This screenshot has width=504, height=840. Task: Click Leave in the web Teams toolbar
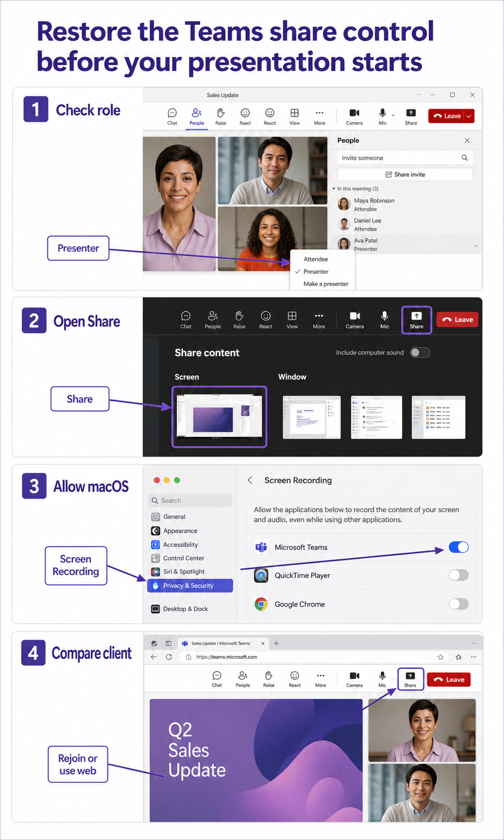point(449,680)
